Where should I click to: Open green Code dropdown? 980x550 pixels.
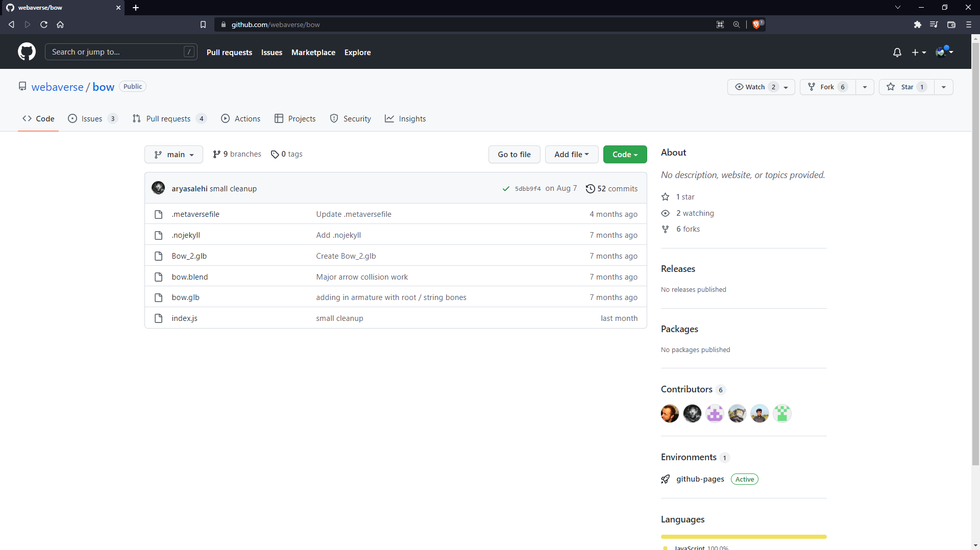pos(625,155)
